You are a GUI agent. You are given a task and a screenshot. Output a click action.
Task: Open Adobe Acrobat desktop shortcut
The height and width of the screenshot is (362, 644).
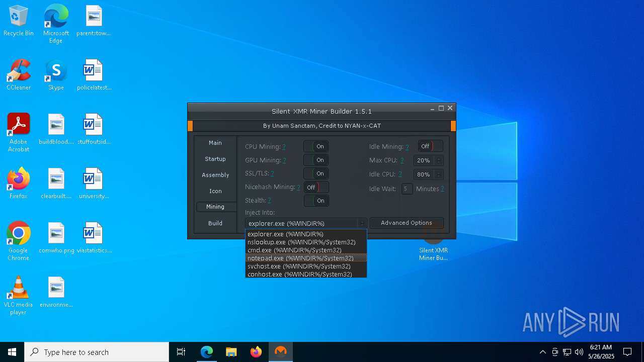click(19, 133)
